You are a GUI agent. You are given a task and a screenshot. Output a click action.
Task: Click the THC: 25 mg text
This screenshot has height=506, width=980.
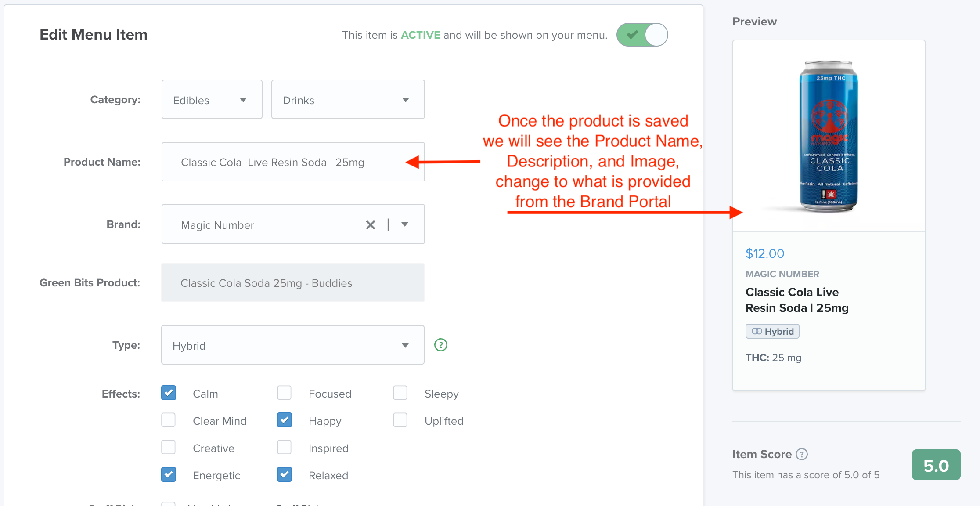(773, 358)
